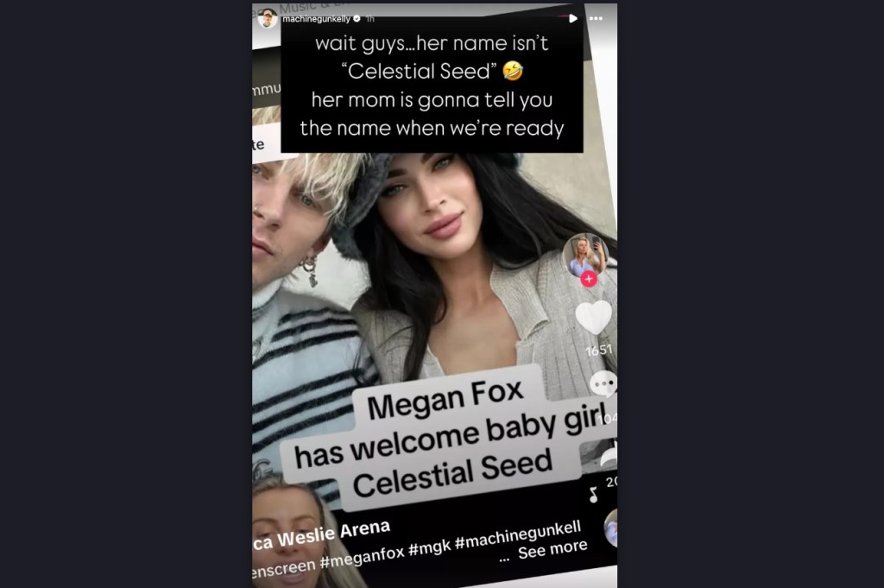This screenshot has width=884, height=588.
Task: Tap the white heart like icon
Action: click(x=594, y=318)
